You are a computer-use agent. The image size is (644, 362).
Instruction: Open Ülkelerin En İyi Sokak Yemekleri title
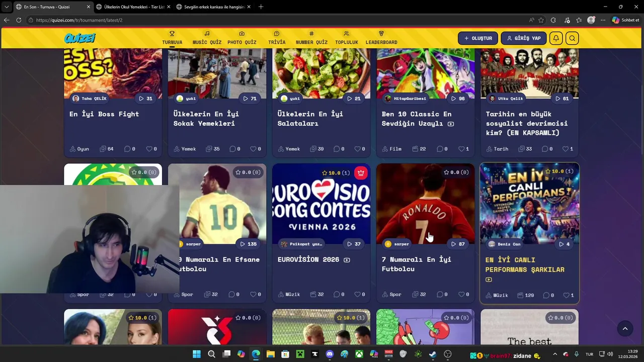[x=206, y=119]
